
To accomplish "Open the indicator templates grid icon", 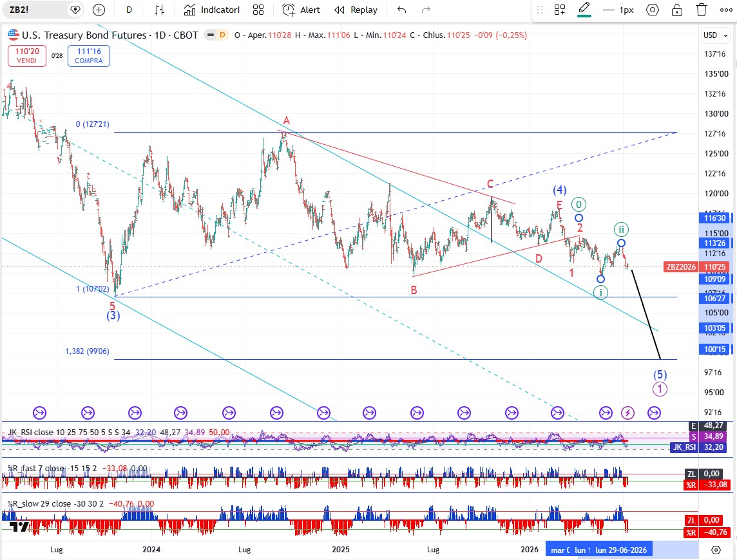I will [x=258, y=10].
